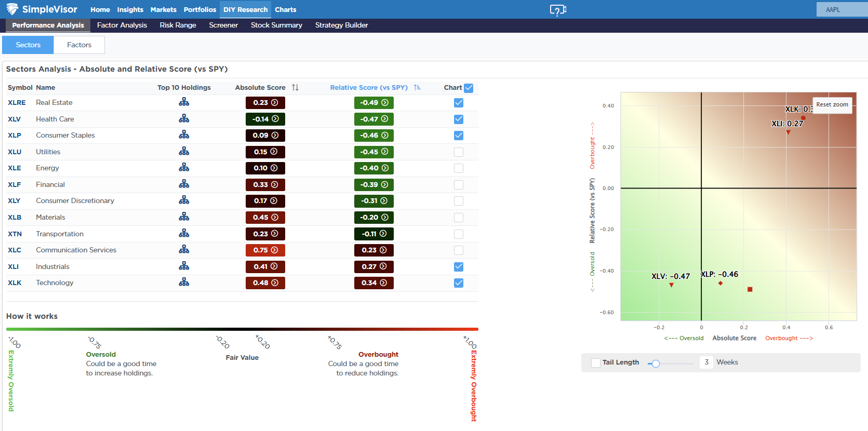Open the Screener tab

223,25
